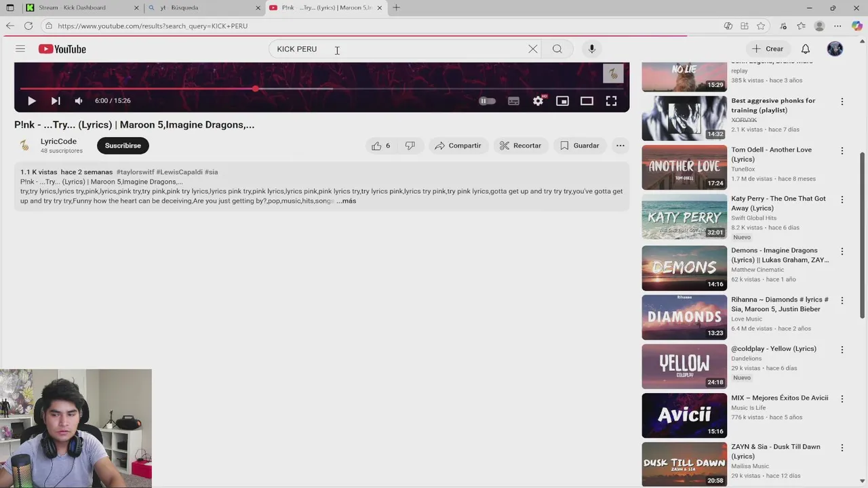This screenshot has width=868, height=488.
Task: Open more actions ellipsis under the video
Action: (x=620, y=146)
